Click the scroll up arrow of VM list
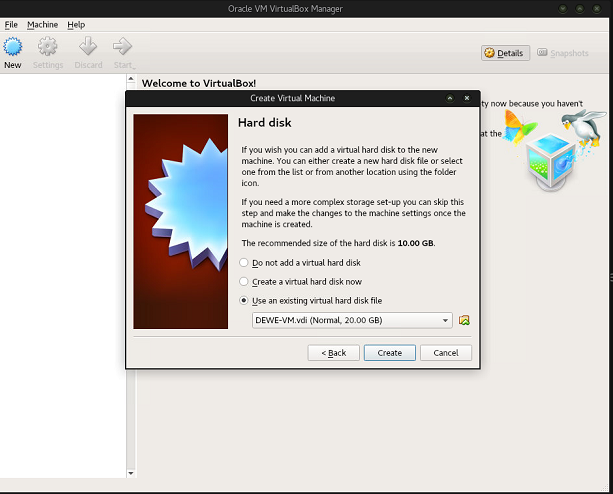 click(x=131, y=79)
